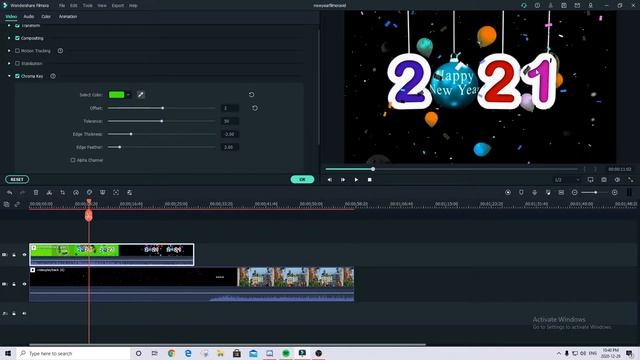The image size is (640, 360).
Task: Hide the videoplayback track eye icon
Action: [24, 284]
